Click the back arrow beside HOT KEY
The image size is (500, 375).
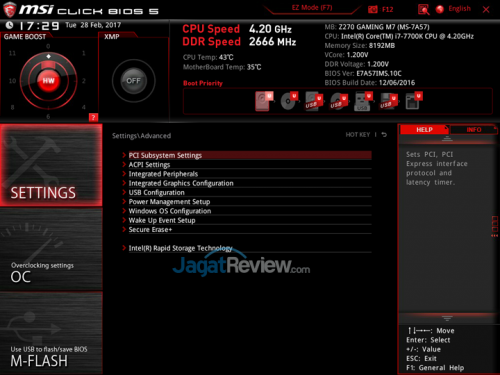[384, 135]
